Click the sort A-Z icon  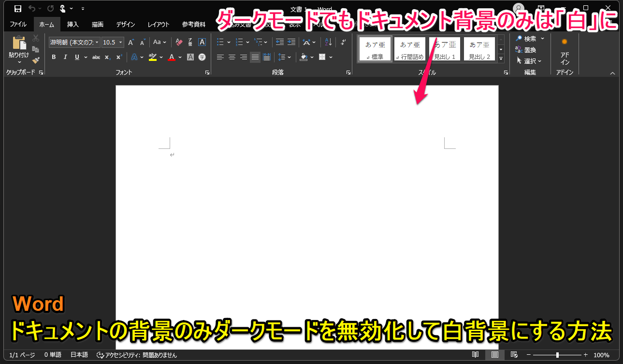click(x=328, y=43)
